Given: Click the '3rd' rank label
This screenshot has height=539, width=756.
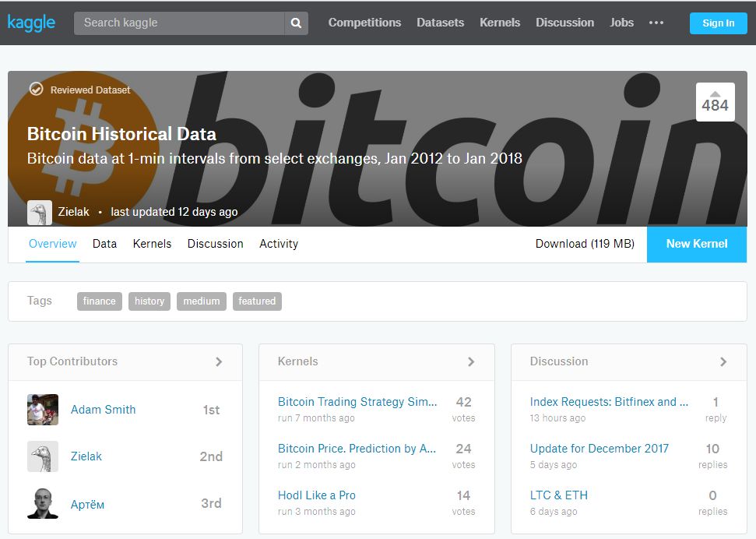Looking at the screenshot, I should 211,503.
